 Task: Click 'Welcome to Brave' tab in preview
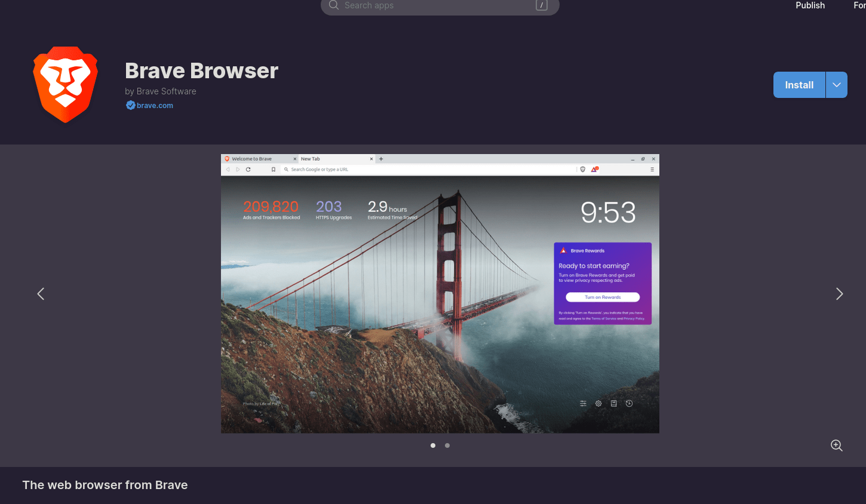260,159
